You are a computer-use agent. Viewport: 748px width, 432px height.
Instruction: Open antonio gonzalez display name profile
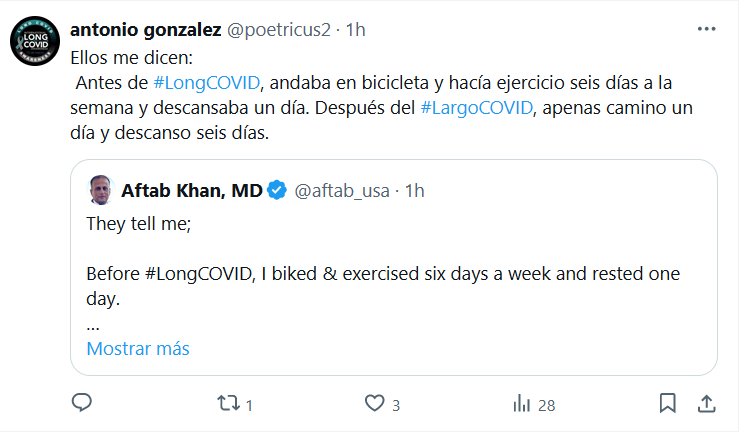pos(146,30)
